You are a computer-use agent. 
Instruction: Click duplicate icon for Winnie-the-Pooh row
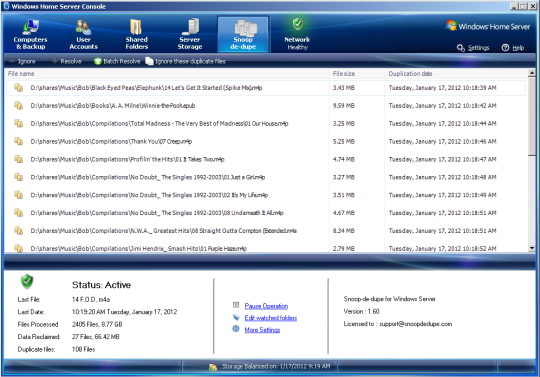pos(19,106)
